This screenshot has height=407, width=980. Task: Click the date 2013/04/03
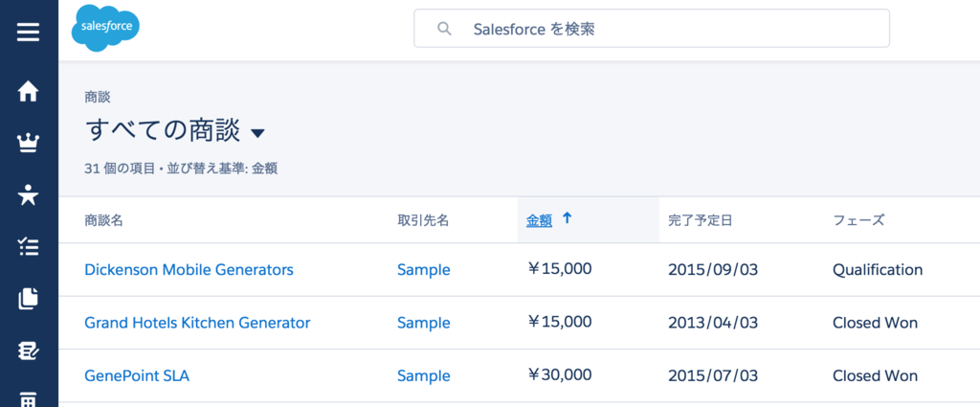pos(713,323)
